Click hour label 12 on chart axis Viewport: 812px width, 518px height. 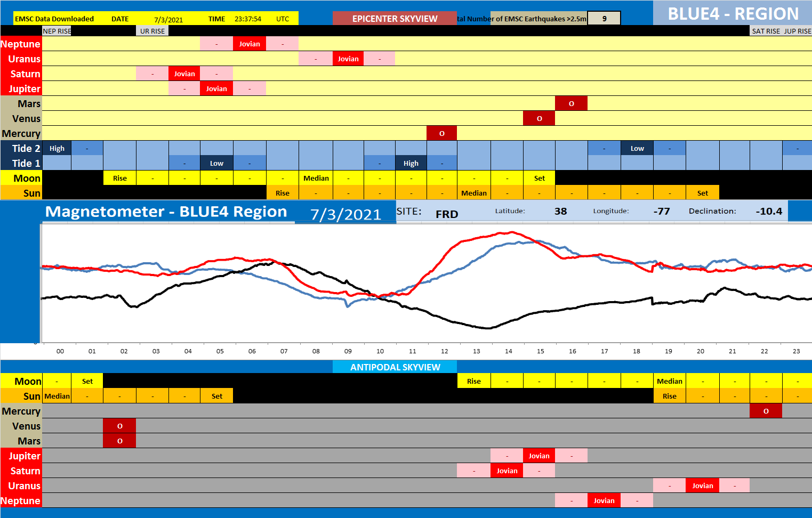[x=445, y=351]
